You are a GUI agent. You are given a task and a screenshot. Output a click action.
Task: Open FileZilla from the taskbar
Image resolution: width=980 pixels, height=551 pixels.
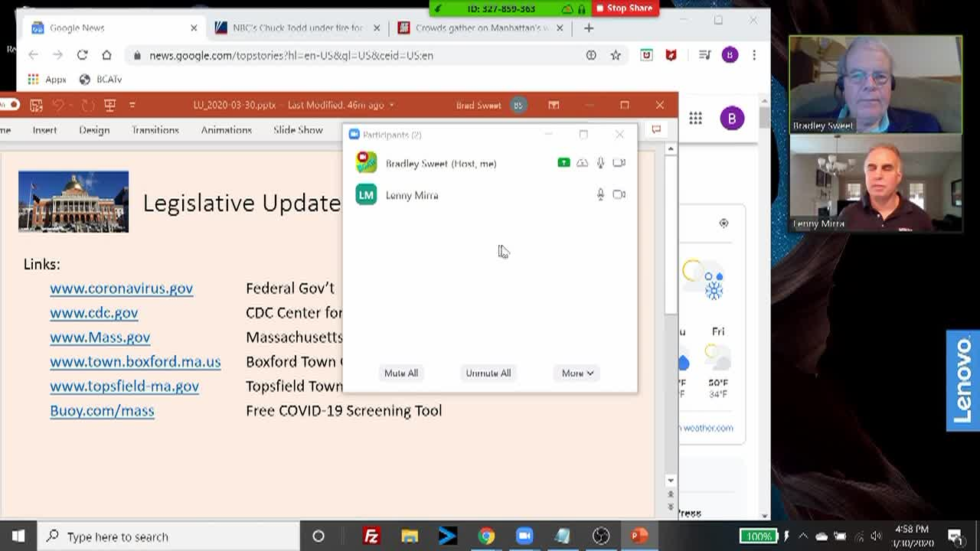pyautogui.click(x=371, y=536)
